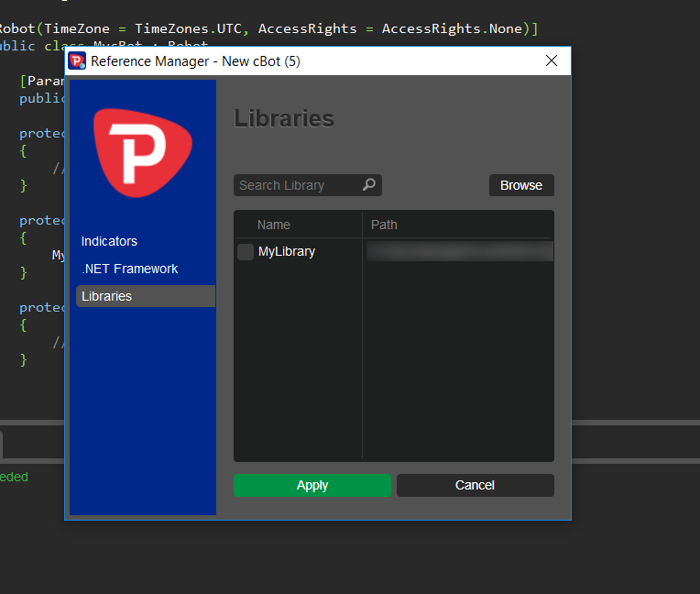This screenshot has height=594, width=700.
Task: Click the Name column header
Action: click(274, 225)
